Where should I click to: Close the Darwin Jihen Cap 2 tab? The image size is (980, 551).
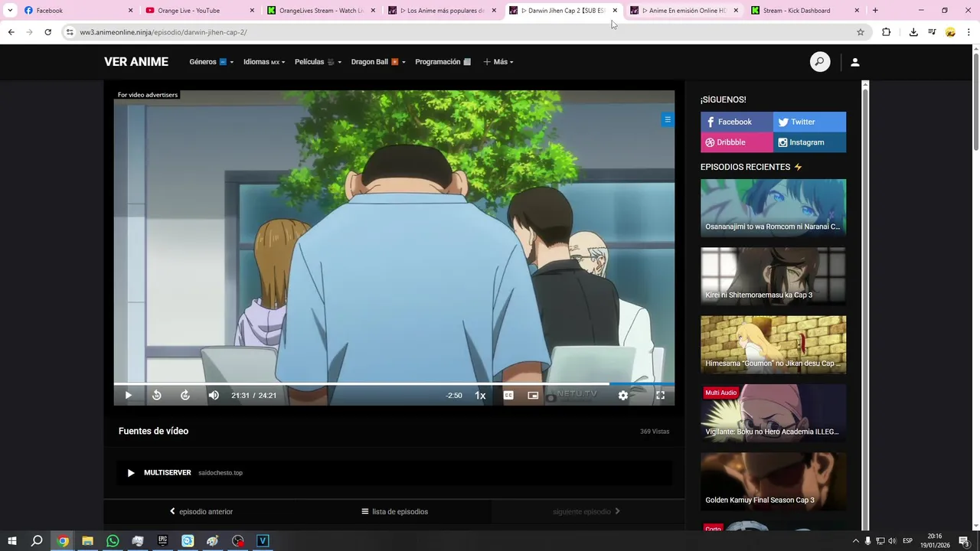click(615, 11)
